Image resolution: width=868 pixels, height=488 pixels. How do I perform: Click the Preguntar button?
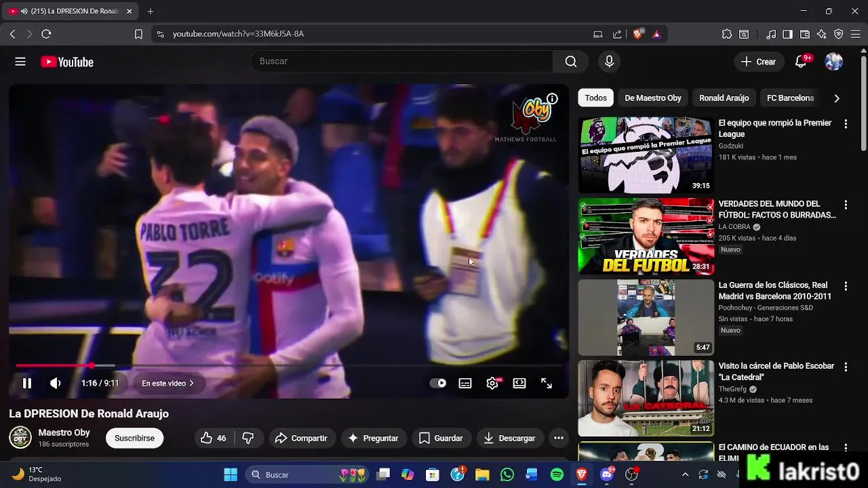(x=373, y=438)
